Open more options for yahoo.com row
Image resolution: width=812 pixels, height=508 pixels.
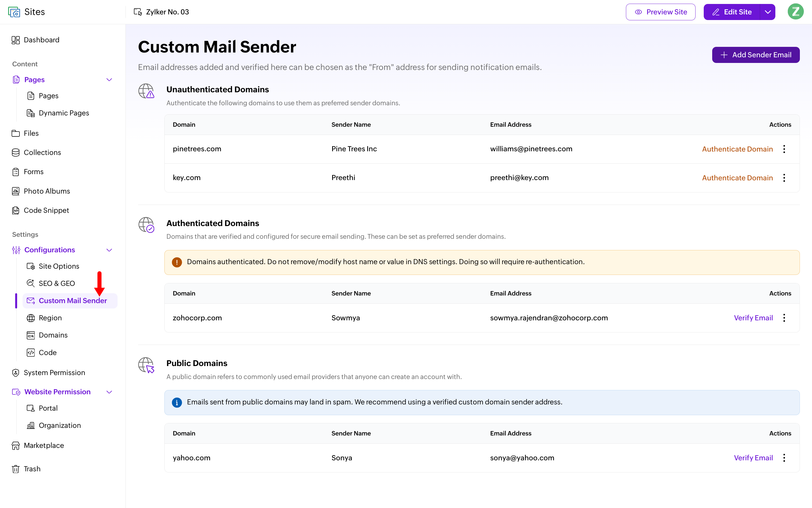click(784, 457)
